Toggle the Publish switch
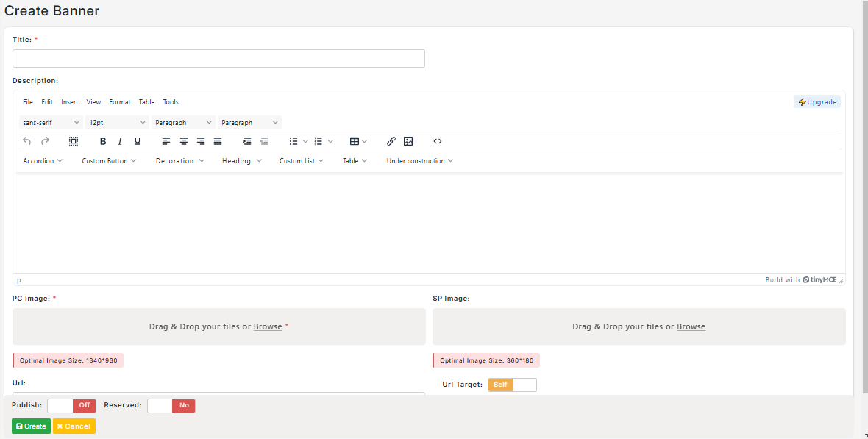 (x=71, y=405)
